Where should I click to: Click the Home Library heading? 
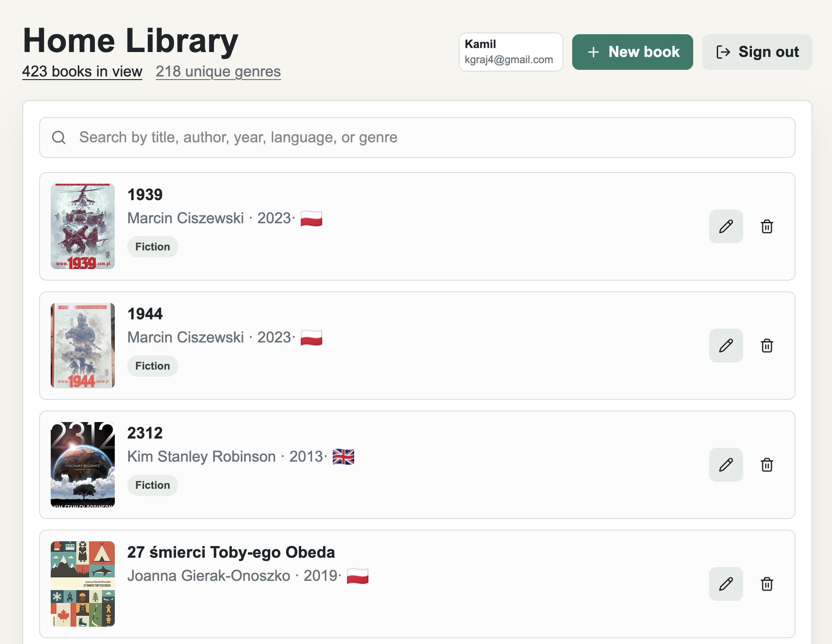[x=130, y=41]
